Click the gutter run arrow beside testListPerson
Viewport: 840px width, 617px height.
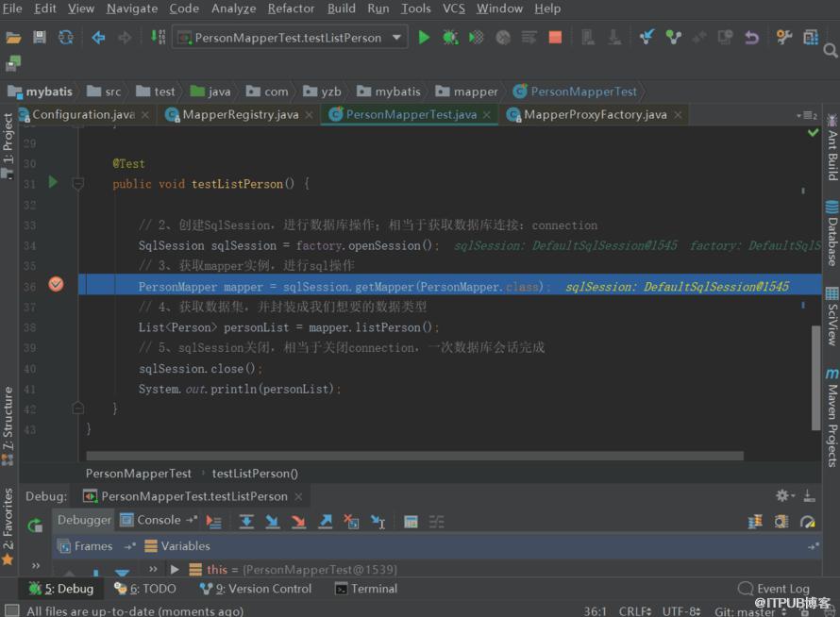(53, 182)
